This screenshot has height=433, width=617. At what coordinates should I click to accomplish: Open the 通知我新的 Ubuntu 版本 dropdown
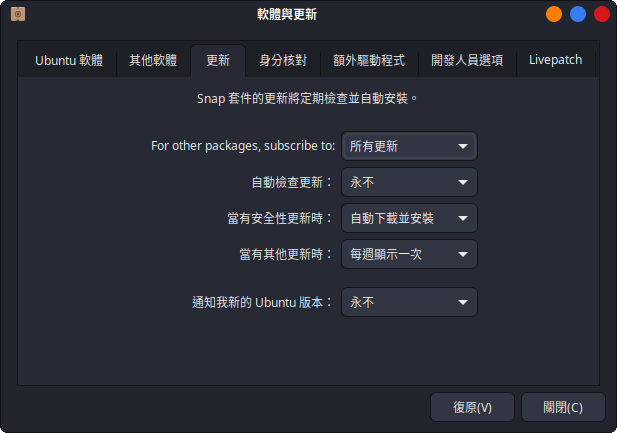coord(409,302)
